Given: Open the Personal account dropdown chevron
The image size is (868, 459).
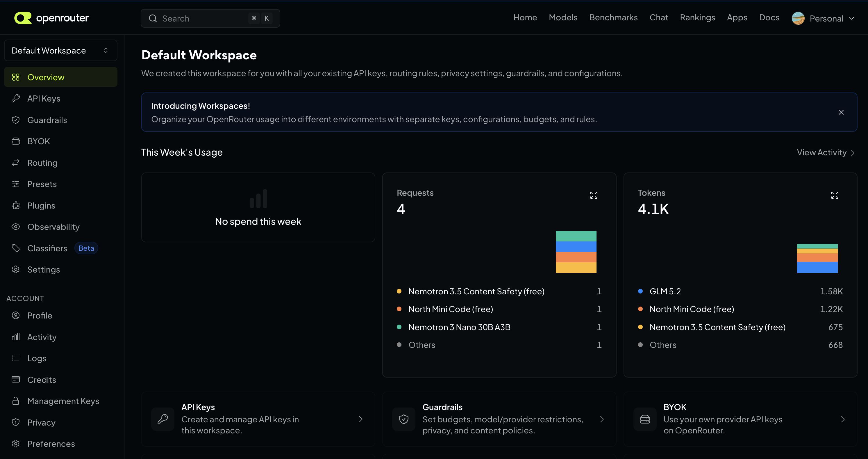Looking at the screenshot, I should coord(852,19).
